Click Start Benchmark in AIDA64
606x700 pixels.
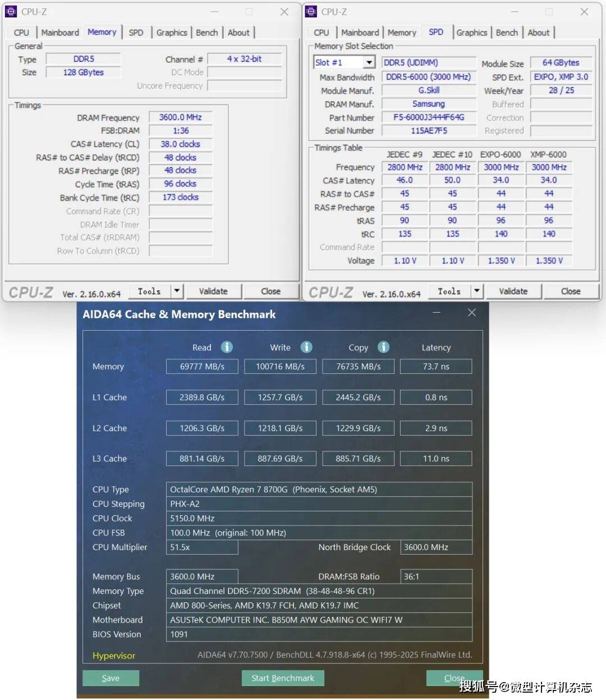pos(283,678)
